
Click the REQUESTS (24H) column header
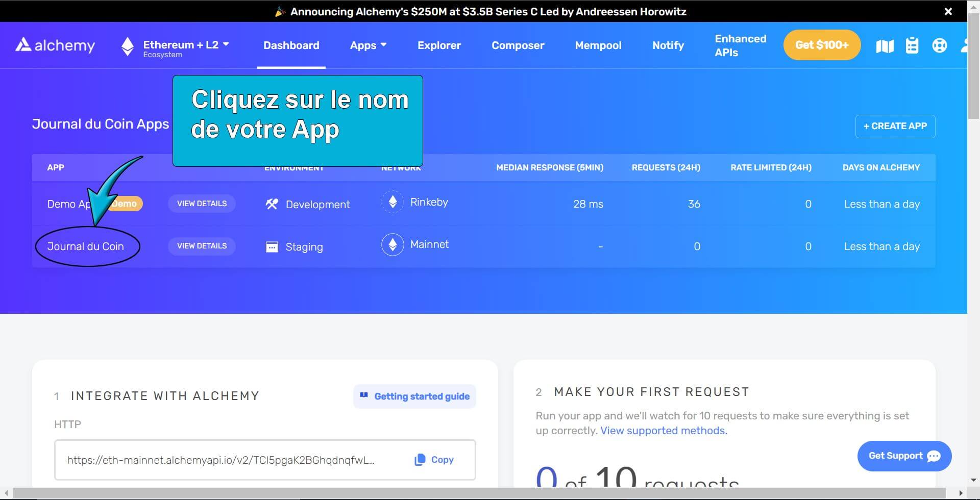click(x=666, y=167)
